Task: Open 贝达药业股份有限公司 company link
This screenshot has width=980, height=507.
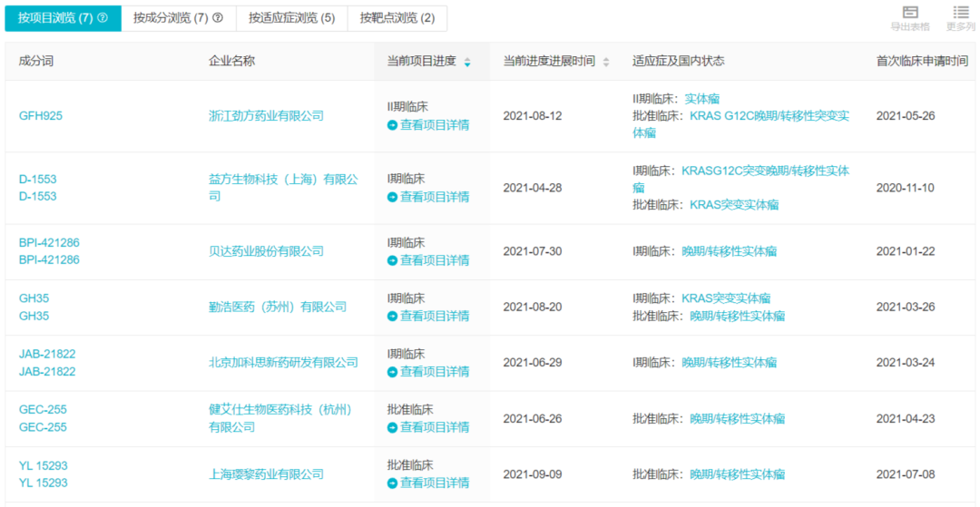Action: (x=266, y=251)
